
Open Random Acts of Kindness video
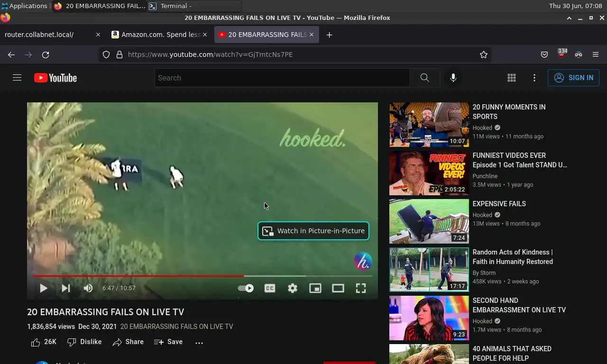(x=429, y=270)
